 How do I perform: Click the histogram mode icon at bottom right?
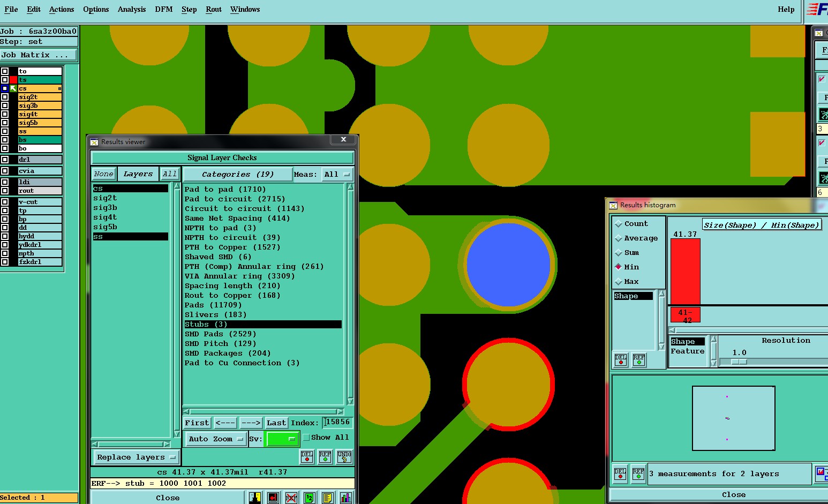click(x=821, y=473)
